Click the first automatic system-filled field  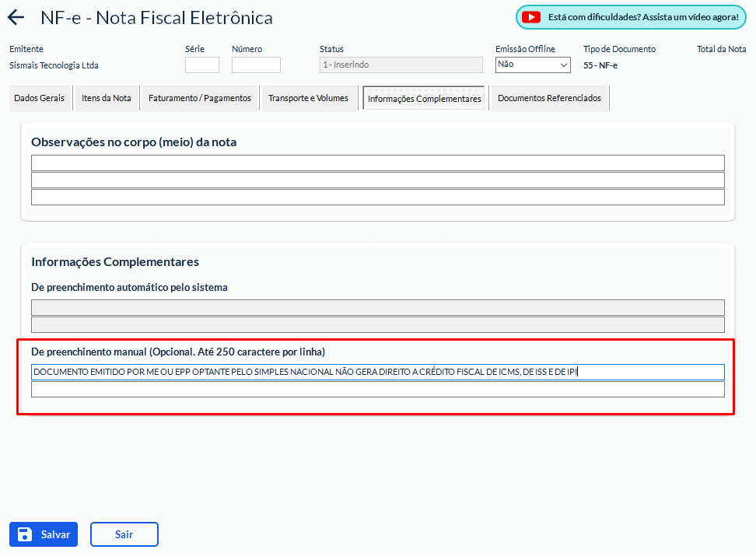click(378, 307)
